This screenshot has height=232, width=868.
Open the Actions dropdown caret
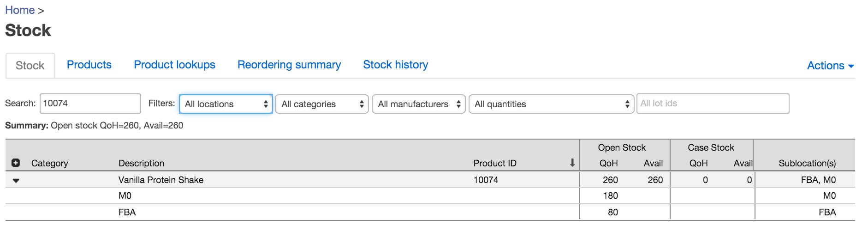tap(851, 66)
